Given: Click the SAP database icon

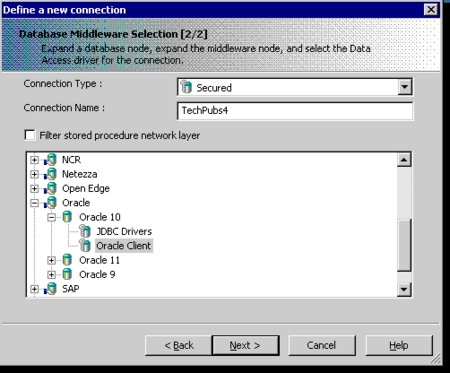Looking at the screenshot, I should pyautogui.click(x=50, y=289).
